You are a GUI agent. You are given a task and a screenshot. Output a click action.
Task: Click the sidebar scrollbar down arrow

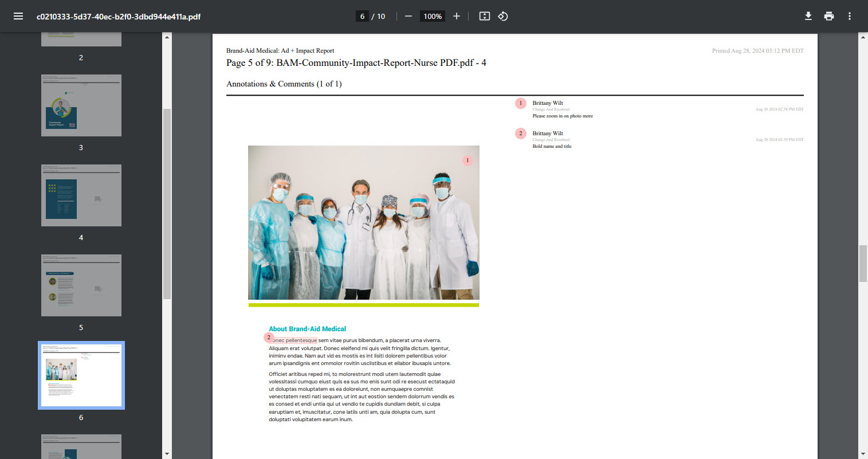167,454
